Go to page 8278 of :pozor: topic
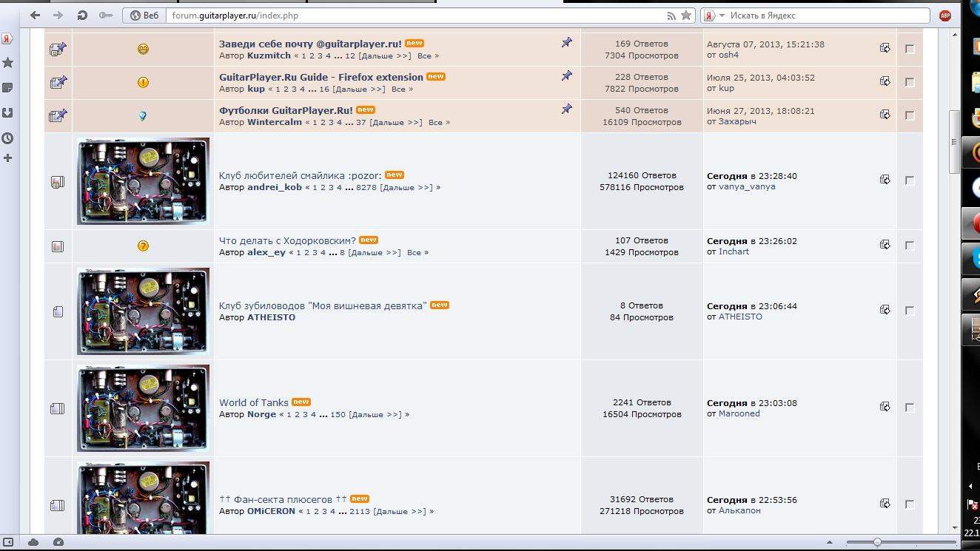Screen dimensions: 980x551 (x=366, y=188)
